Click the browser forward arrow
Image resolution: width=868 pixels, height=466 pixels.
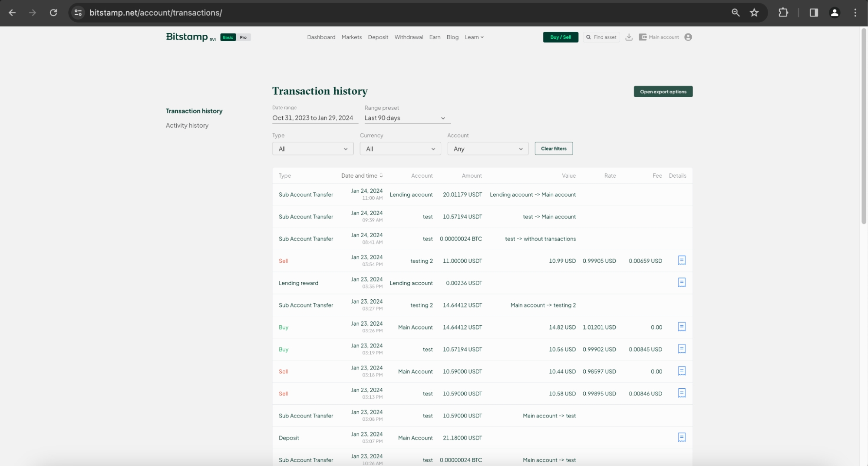click(x=33, y=13)
